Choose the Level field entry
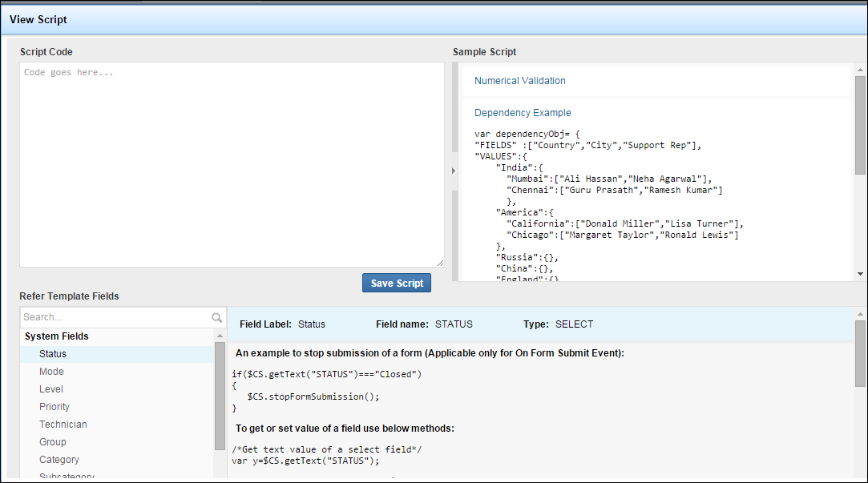This screenshot has height=483, width=868. 51,389
